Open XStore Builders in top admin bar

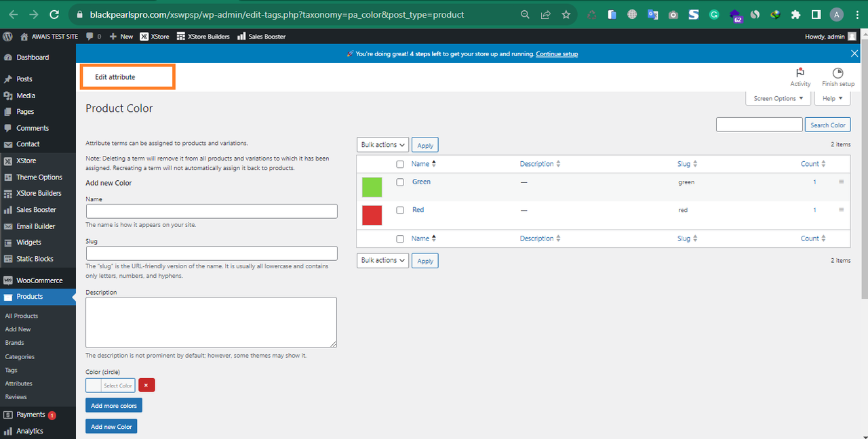click(x=203, y=37)
